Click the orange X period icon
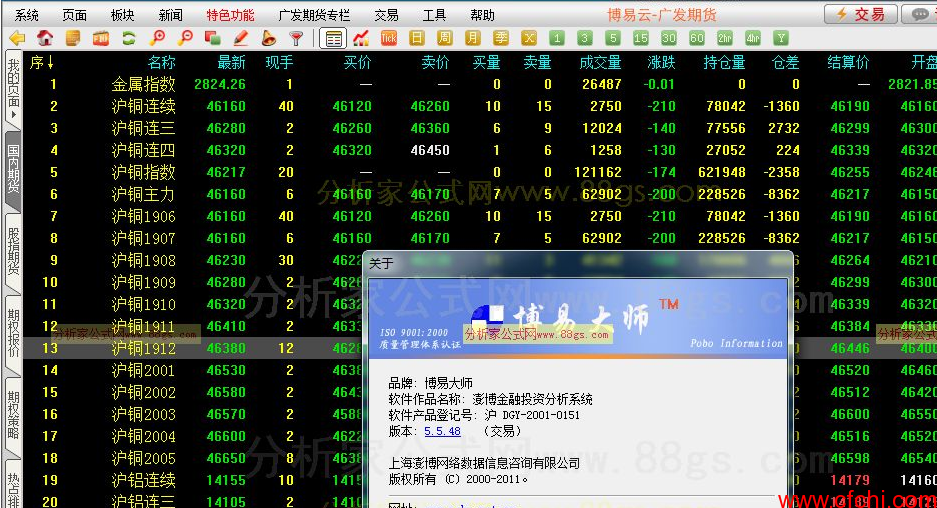 click(x=529, y=38)
